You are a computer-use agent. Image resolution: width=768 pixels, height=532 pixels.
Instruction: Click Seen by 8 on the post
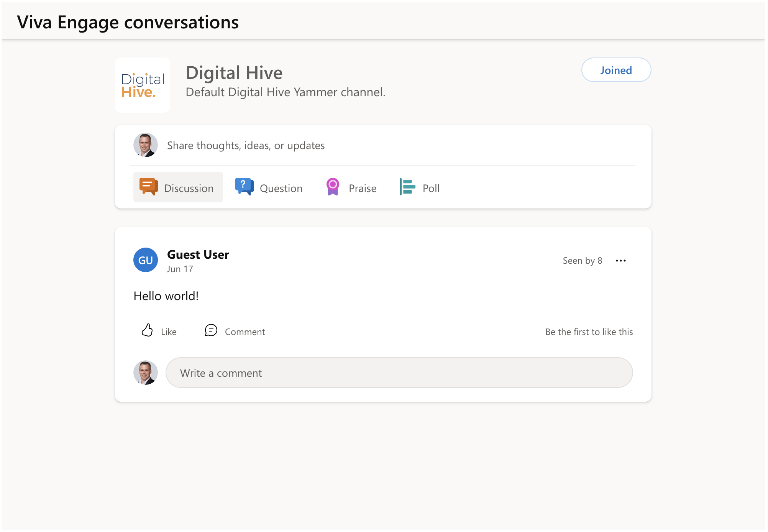[582, 261]
